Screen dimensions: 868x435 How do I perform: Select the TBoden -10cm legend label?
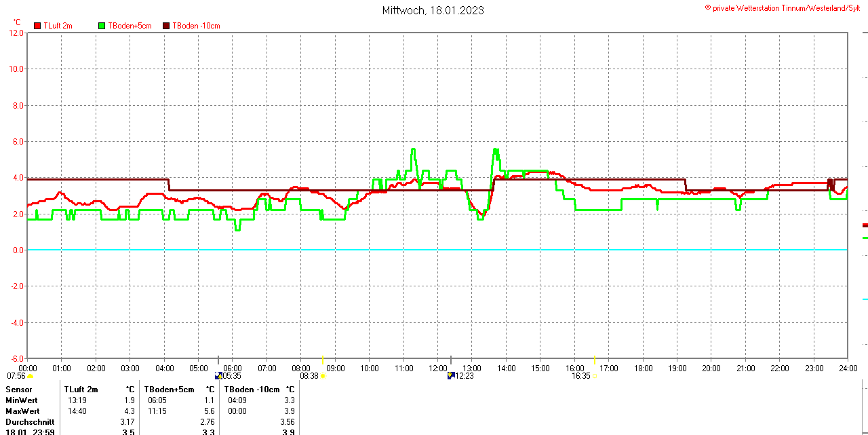tap(196, 26)
